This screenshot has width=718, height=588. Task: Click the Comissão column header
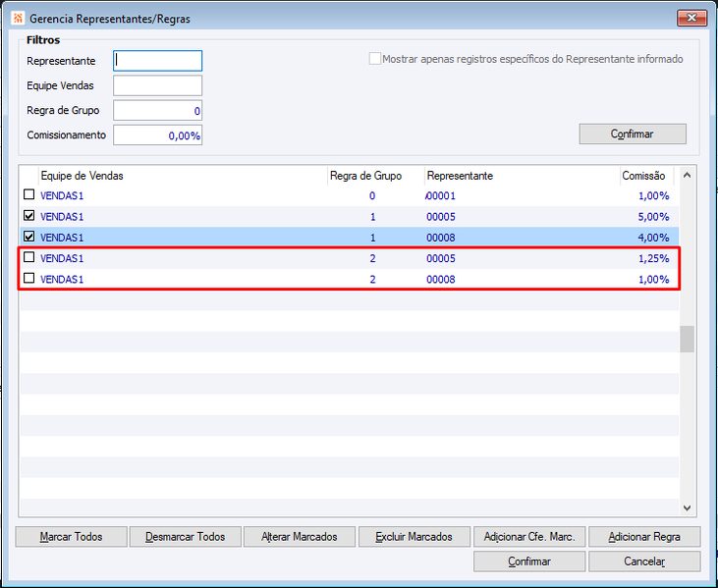coord(646,176)
